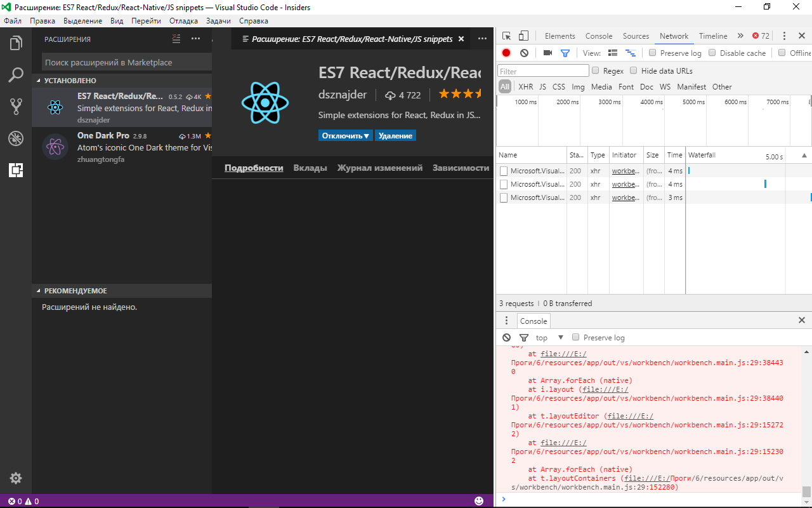The width and height of the screenshot is (812, 508).
Task: Switch to the Elements tab in DevTools
Action: (560, 36)
